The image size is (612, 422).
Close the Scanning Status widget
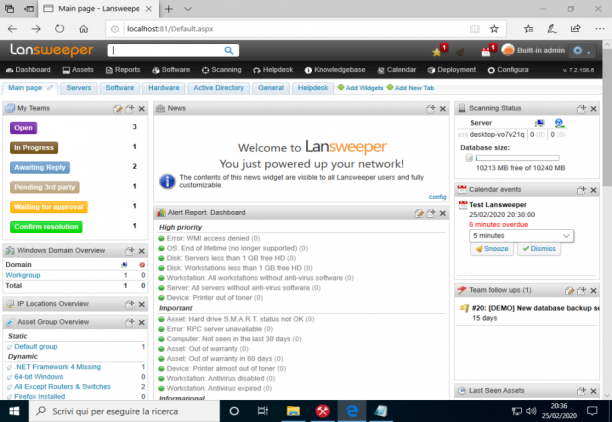[x=593, y=109]
